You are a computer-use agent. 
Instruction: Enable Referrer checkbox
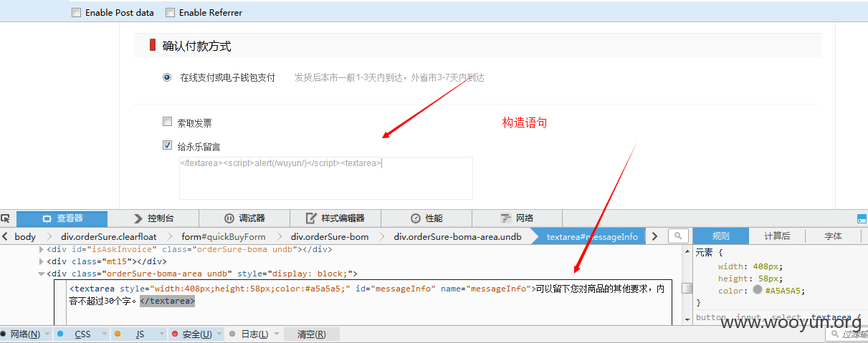pos(170,12)
